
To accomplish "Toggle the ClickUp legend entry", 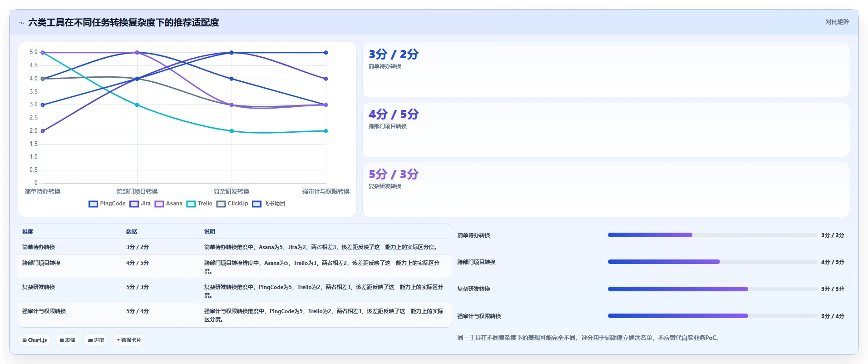I will (x=232, y=204).
